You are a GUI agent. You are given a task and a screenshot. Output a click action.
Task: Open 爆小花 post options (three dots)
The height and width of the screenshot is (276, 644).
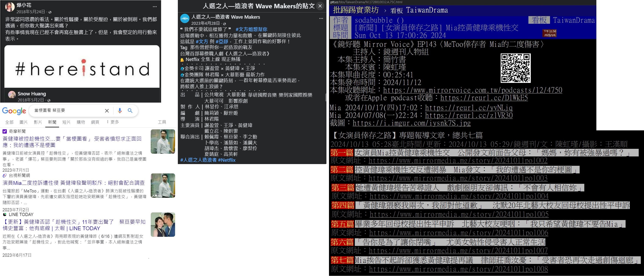[x=155, y=7]
